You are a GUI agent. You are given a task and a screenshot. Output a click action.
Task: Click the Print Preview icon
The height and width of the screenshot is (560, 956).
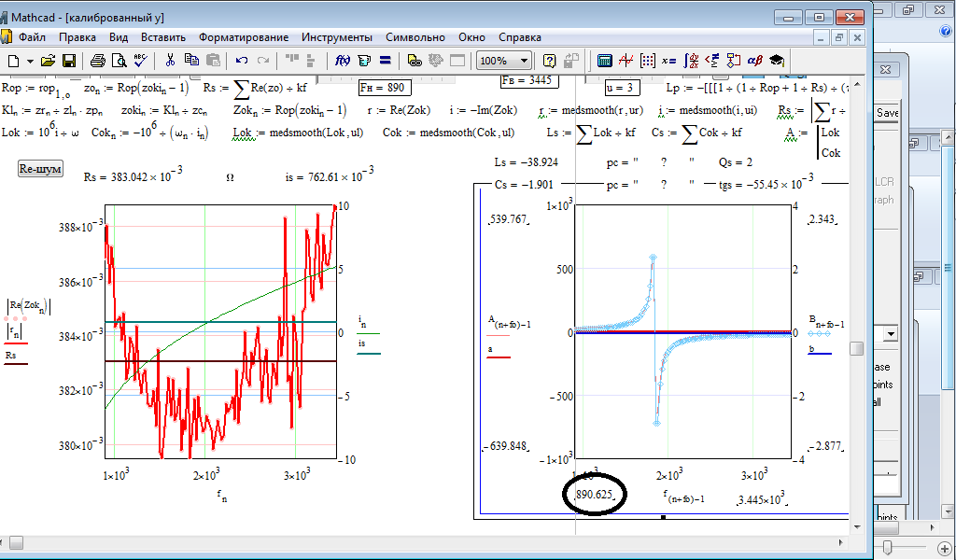(119, 61)
